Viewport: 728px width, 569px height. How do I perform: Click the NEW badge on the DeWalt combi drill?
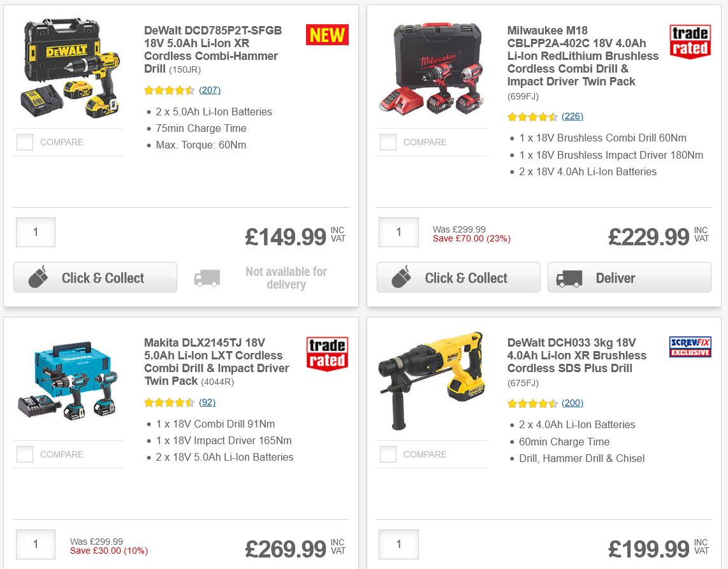pyautogui.click(x=326, y=35)
